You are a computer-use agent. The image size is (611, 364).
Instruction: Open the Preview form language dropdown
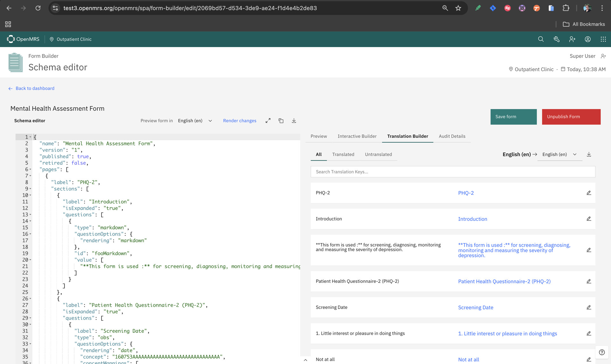pyautogui.click(x=195, y=121)
